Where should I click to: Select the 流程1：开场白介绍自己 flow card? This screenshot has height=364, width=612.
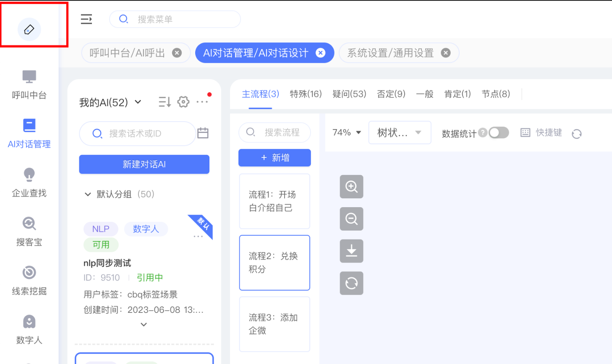click(x=275, y=201)
